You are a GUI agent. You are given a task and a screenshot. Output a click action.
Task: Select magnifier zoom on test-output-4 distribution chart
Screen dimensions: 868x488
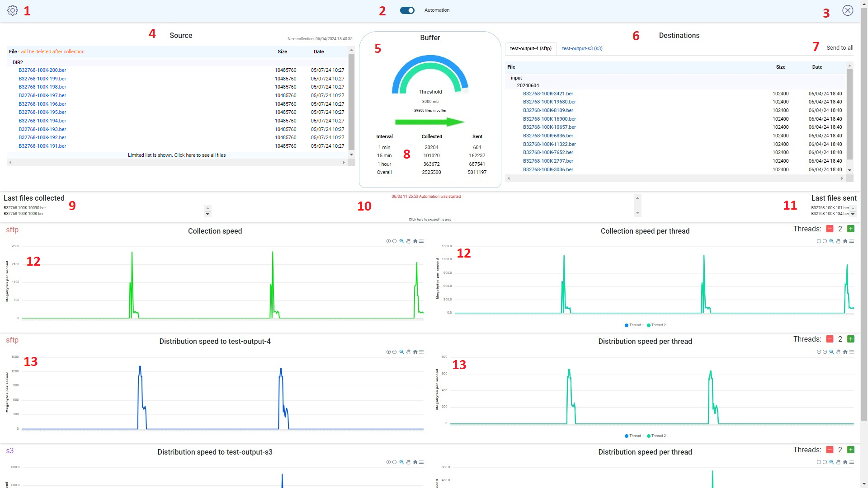pos(401,352)
